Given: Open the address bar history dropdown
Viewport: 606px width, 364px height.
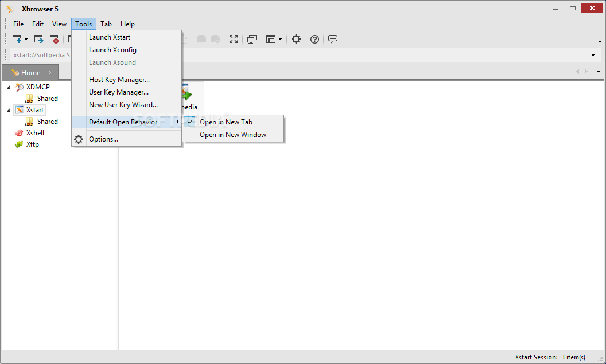Looking at the screenshot, I should tap(593, 55).
